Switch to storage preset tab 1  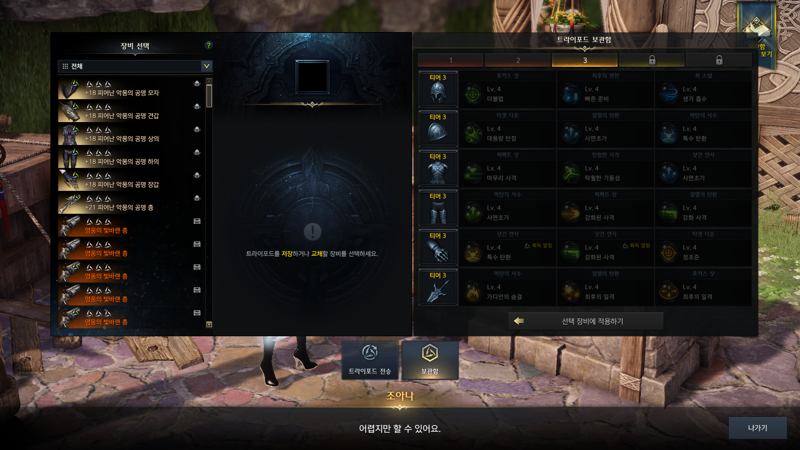tap(451, 60)
